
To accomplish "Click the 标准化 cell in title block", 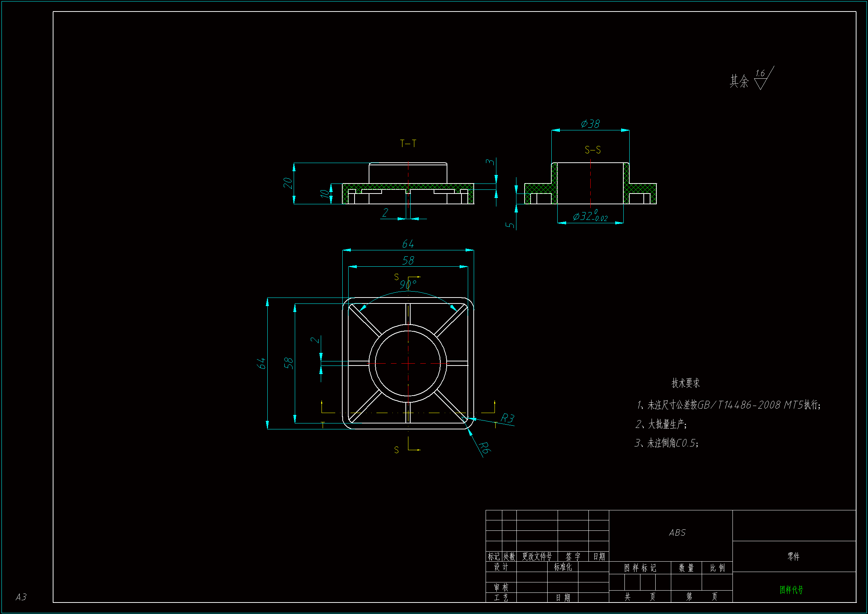I will point(562,567).
